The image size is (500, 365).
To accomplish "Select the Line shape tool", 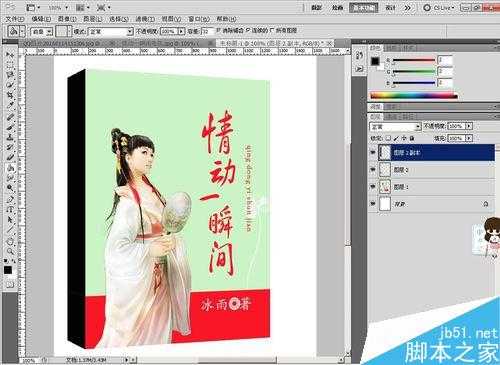I will tap(10, 230).
